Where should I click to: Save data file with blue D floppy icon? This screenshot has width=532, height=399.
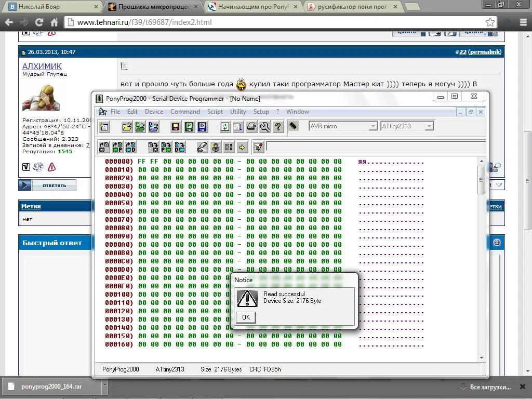click(202, 127)
